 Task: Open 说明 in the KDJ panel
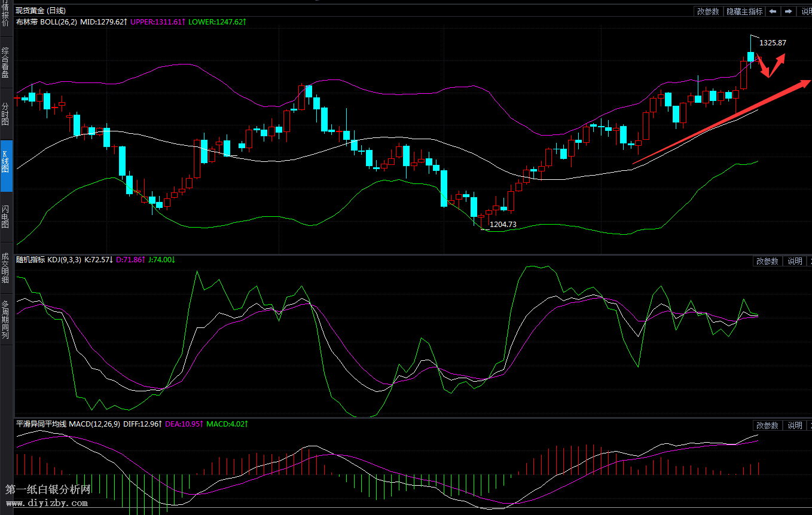(795, 261)
